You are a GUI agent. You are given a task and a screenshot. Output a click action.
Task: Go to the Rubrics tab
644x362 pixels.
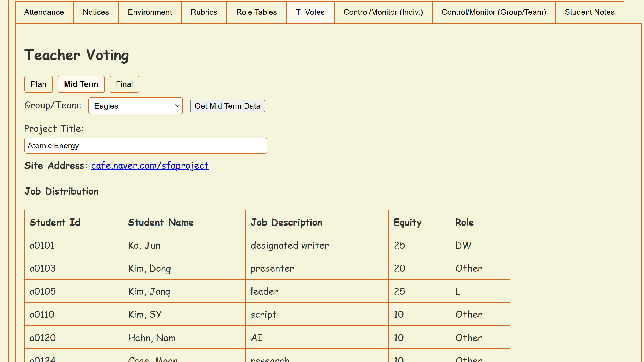[x=204, y=12]
